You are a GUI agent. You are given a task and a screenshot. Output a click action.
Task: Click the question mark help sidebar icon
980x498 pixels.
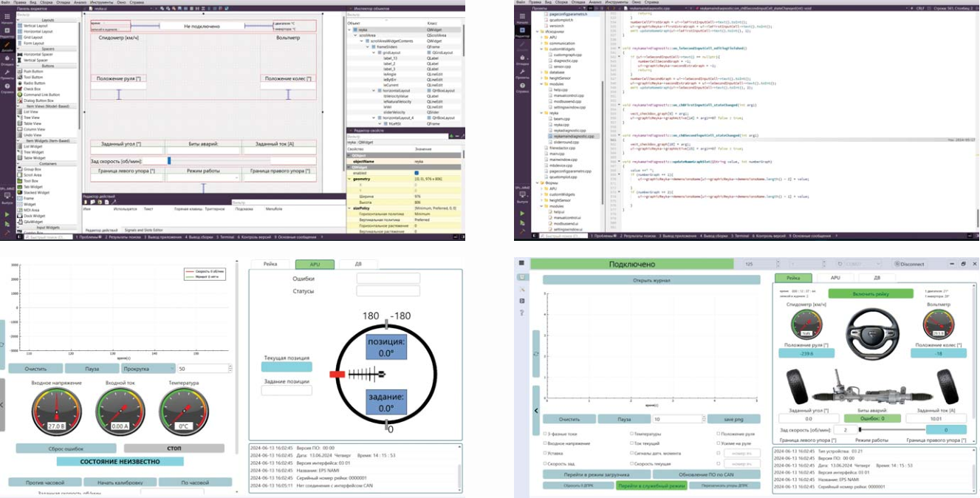point(521,313)
